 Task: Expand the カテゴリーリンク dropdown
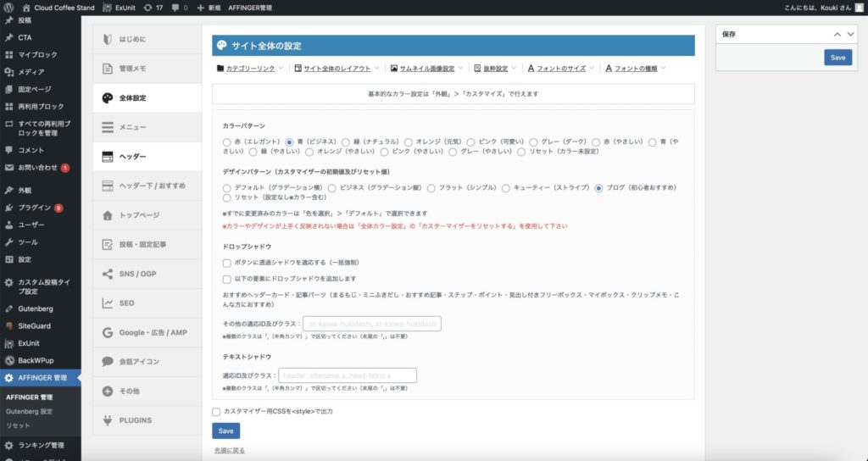250,69
